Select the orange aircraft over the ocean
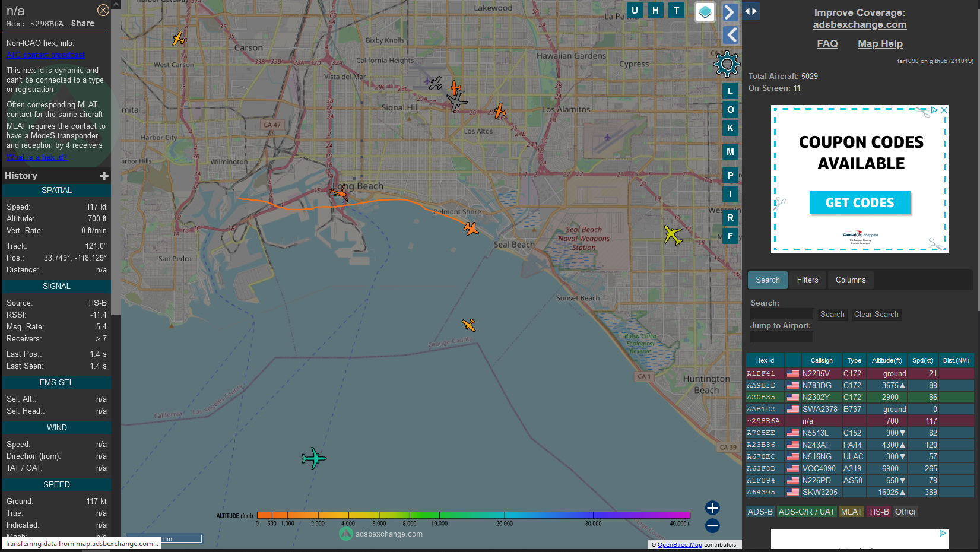The height and width of the screenshot is (552, 980). click(469, 325)
